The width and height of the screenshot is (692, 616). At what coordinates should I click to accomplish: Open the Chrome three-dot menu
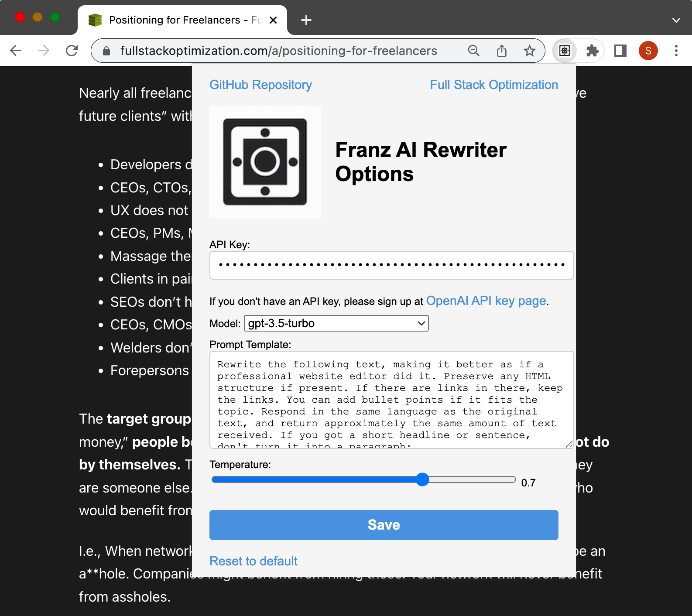[676, 51]
